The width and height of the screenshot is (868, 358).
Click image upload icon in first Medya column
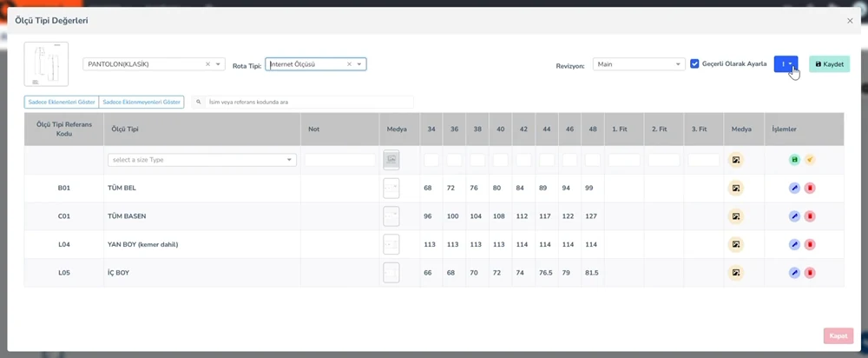click(x=391, y=160)
